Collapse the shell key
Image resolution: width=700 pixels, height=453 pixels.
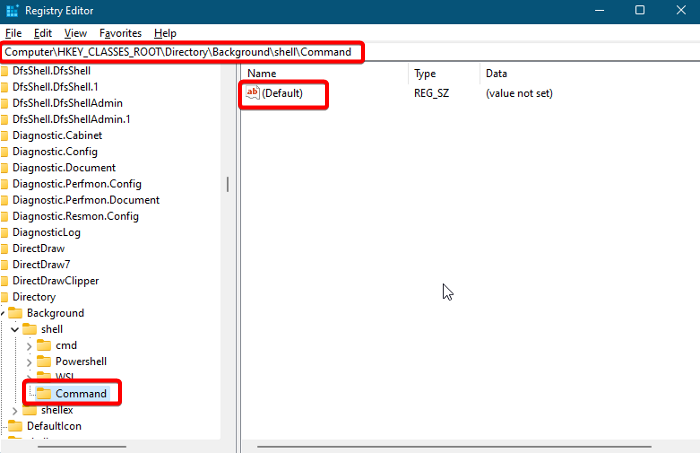click(15, 329)
